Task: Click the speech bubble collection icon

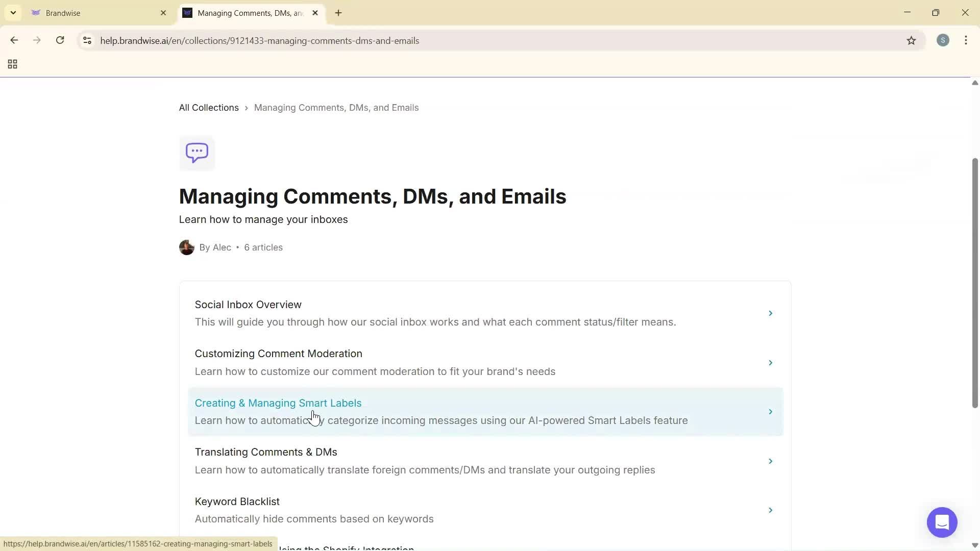Action: 197,153
